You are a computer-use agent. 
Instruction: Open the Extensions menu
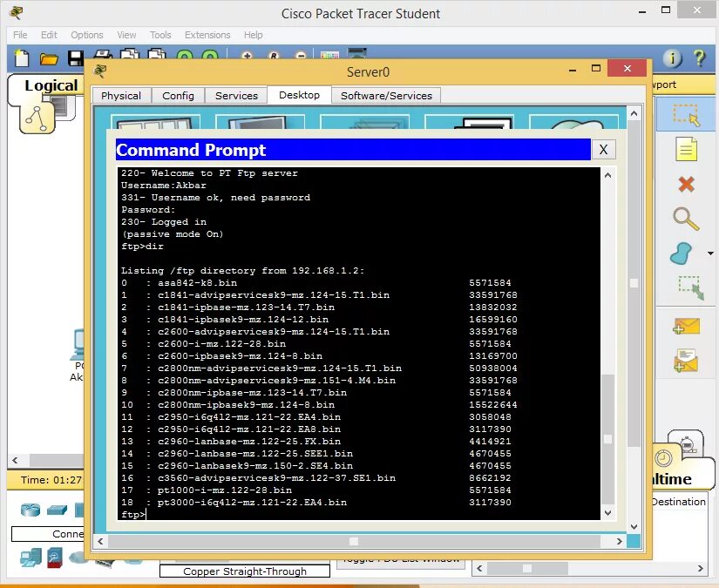point(207,35)
